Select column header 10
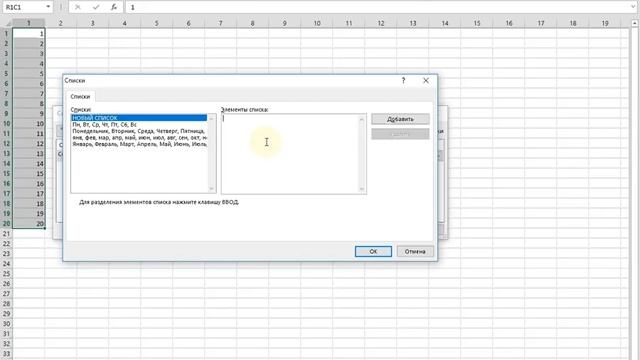 pos(317,23)
